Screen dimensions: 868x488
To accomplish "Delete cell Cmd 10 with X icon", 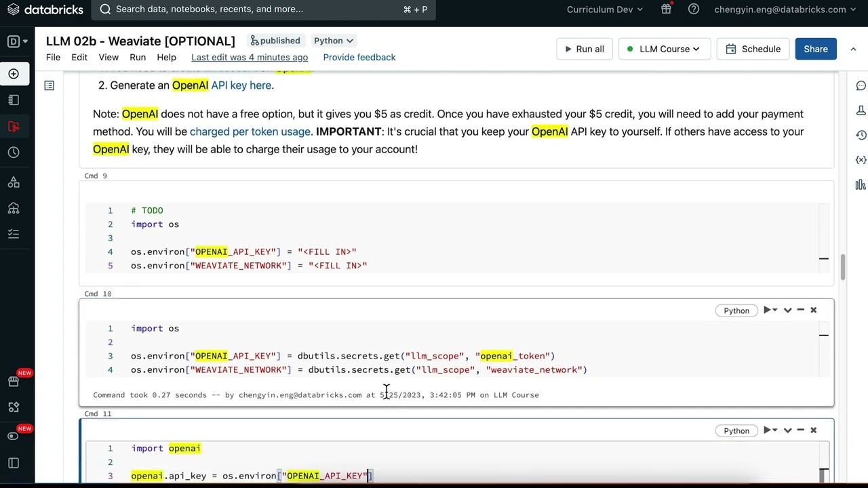I will click(x=814, y=310).
